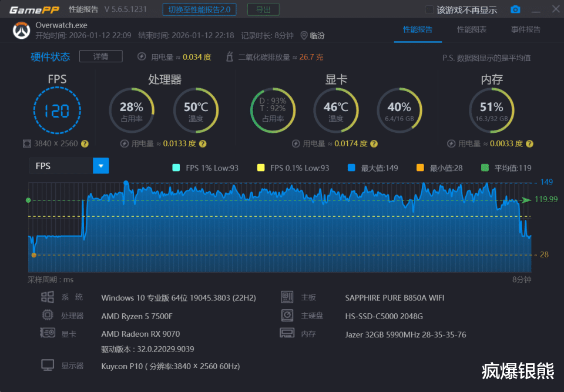Image resolution: width=564 pixels, height=392 pixels.
Task: Close the GamePP report window
Action: 556,9
